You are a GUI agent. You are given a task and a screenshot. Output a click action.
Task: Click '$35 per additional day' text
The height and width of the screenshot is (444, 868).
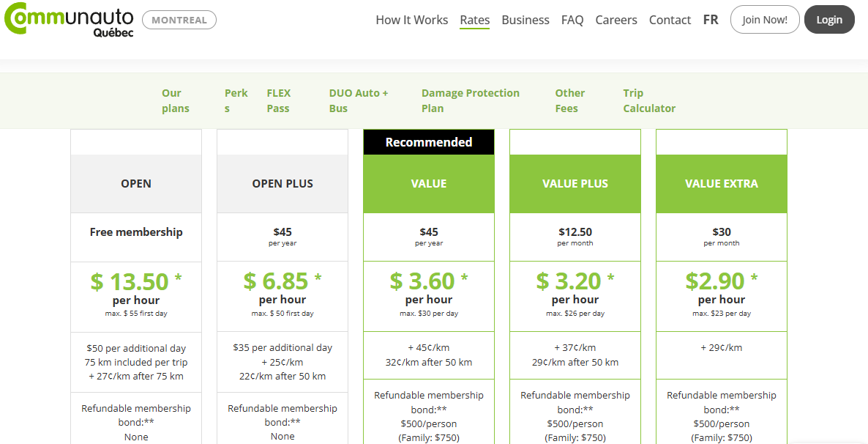283,348
